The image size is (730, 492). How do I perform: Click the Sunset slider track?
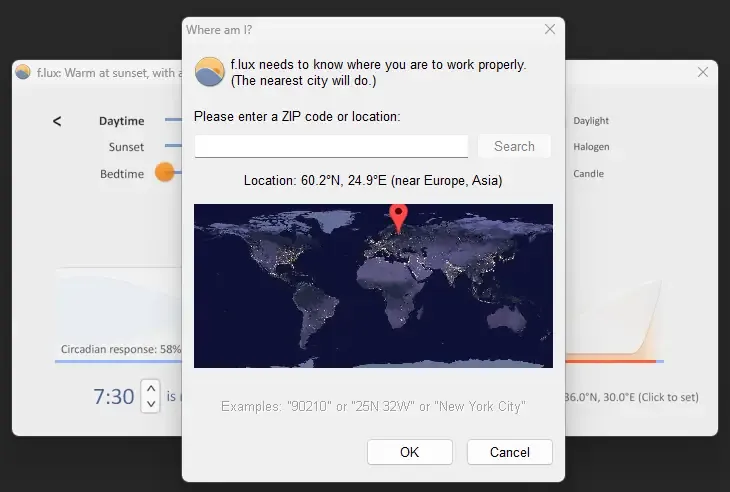pos(173,146)
